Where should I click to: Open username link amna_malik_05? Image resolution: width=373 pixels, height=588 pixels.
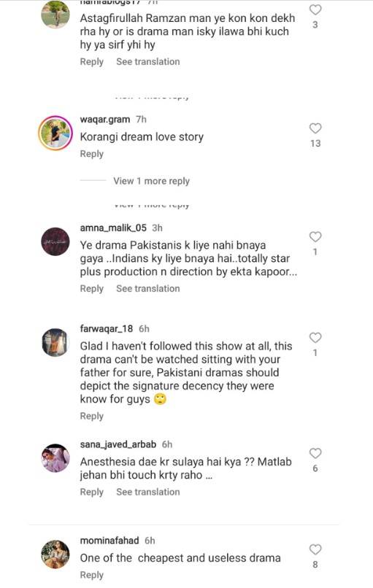point(113,228)
